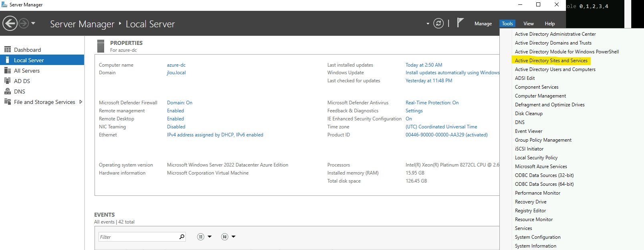Click the UTC Coordinated Universal Time link
Screen dimensions: 644x250
[x=441, y=127]
